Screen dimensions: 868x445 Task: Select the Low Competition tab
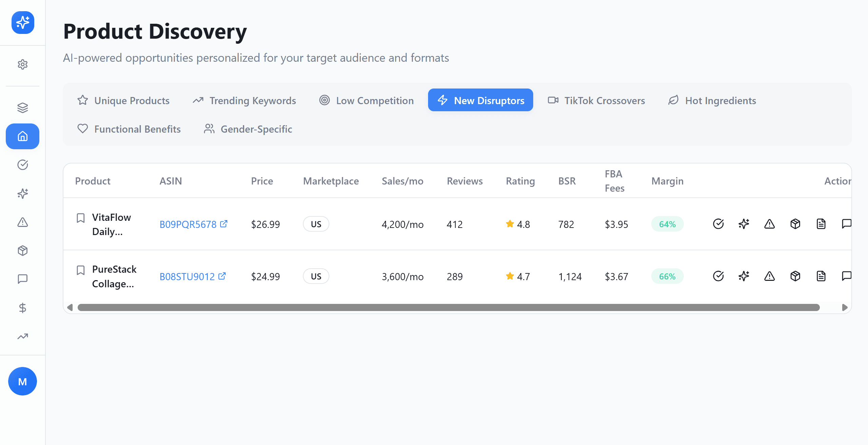pyautogui.click(x=366, y=100)
